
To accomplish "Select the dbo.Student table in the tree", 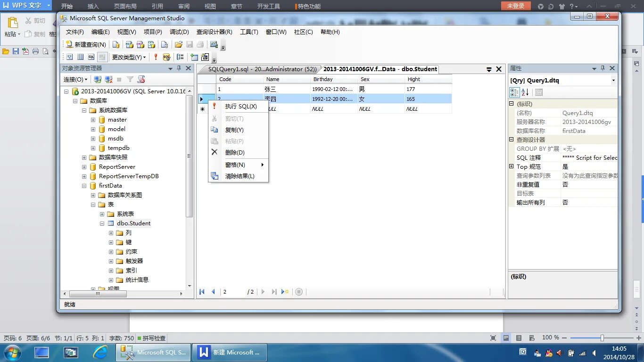I will click(134, 223).
